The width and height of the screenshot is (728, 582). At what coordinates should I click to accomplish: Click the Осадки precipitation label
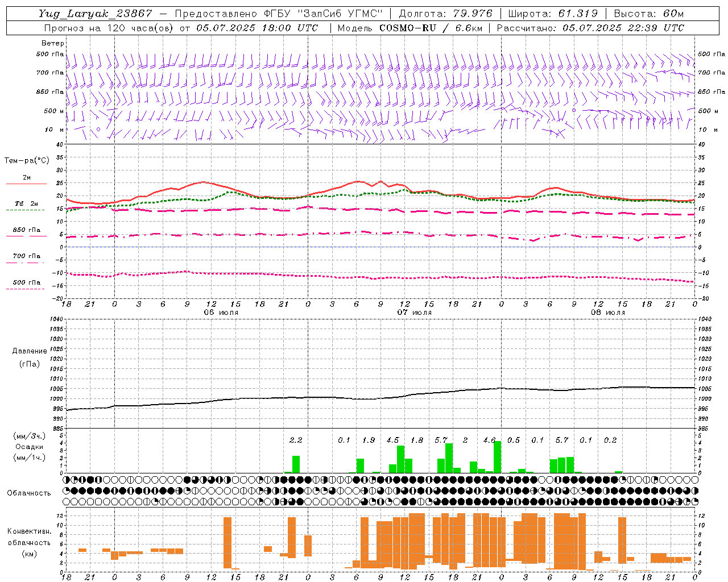point(29,447)
